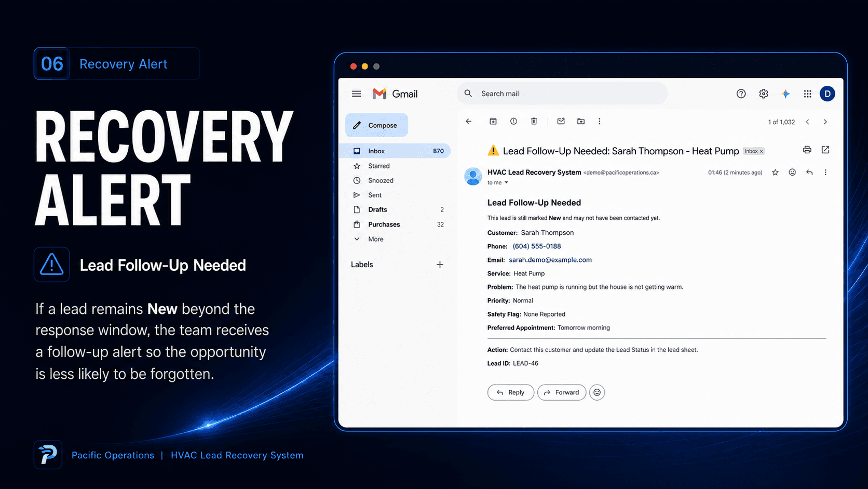868x489 pixels.
Task: Move email to a folder
Action: tap(581, 122)
